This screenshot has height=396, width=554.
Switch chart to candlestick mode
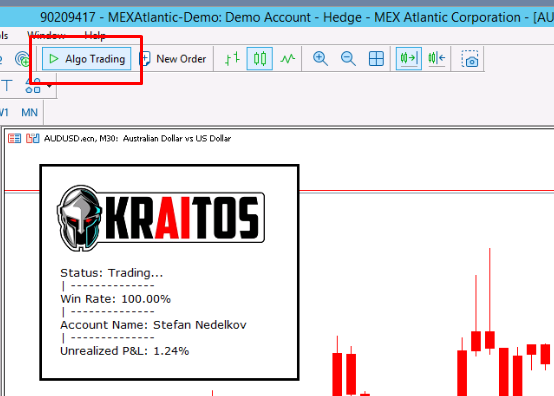point(260,58)
